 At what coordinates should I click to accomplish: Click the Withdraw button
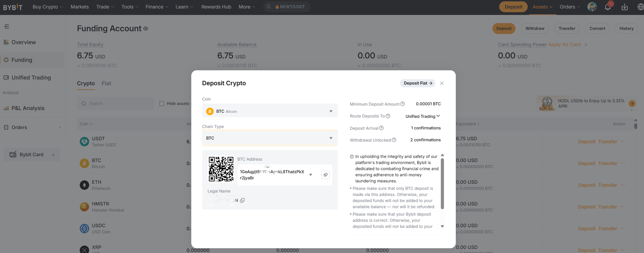point(535,29)
